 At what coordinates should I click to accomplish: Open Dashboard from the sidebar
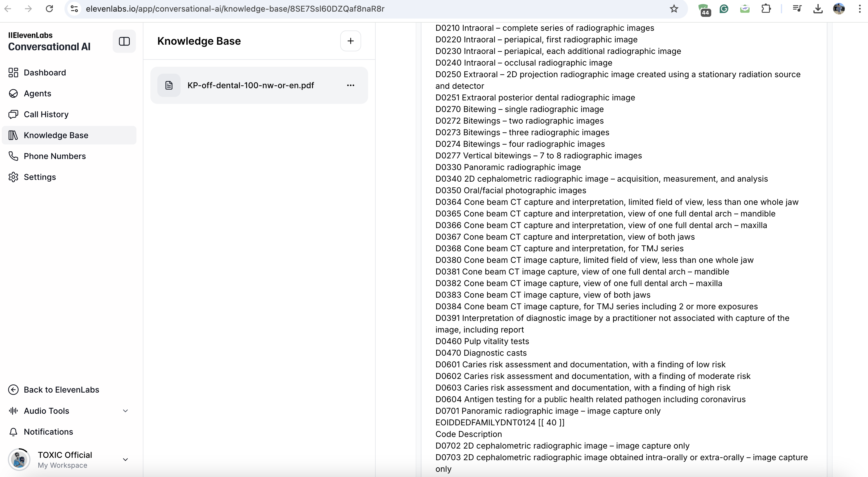click(44, 73)
